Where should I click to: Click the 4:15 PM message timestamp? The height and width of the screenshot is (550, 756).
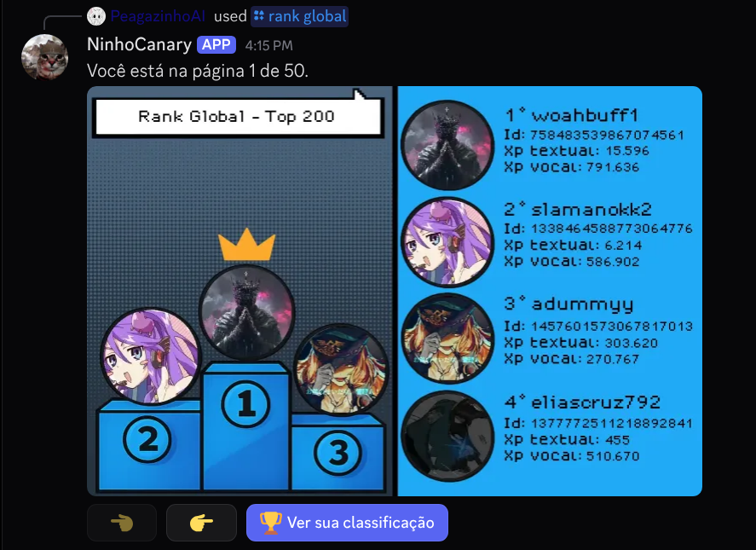(x=268, y=45)
